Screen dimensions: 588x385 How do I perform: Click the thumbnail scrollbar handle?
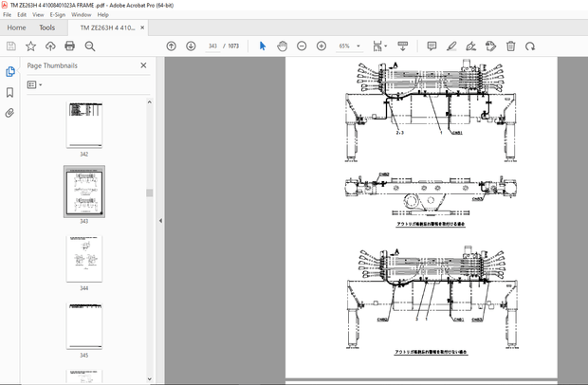[x=149, y=192]
